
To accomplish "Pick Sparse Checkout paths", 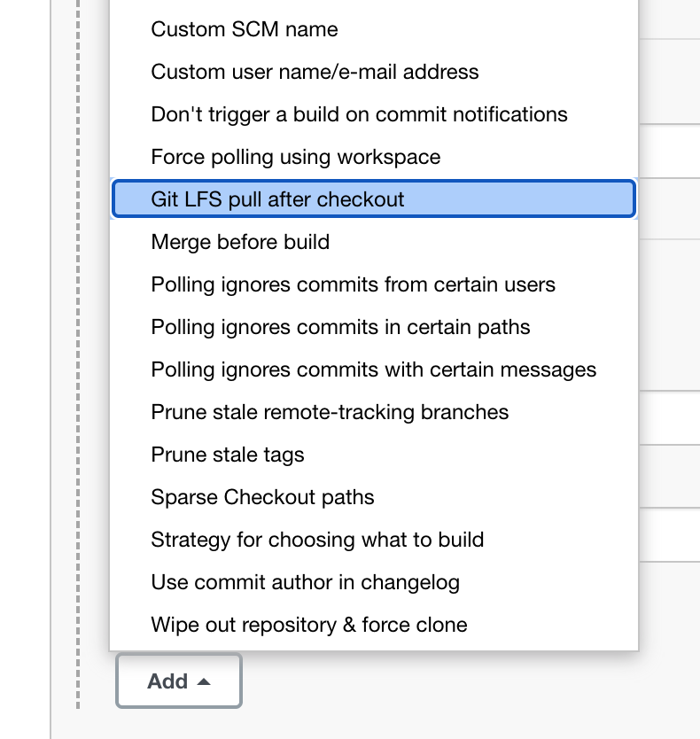I will click(374, 497).
